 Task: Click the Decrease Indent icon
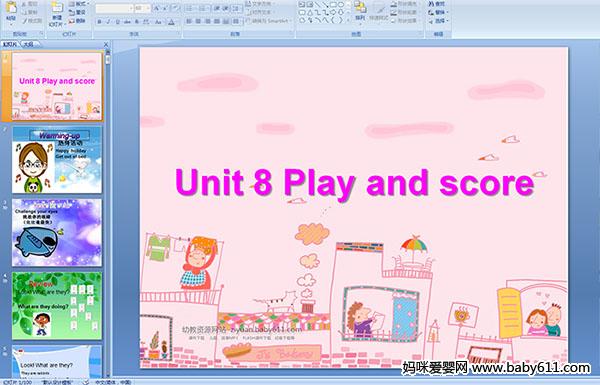217,8
